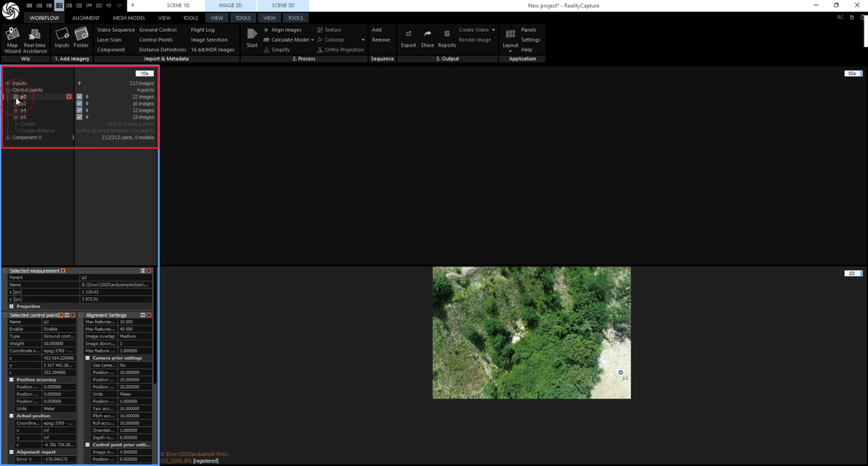Delete control point p2 with red X
868x466 pixels.
tap(69, 97)
